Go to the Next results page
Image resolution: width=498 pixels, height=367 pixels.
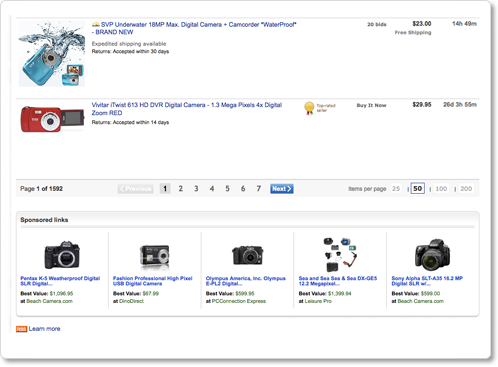pyautogui.click(x=282, y=189)
